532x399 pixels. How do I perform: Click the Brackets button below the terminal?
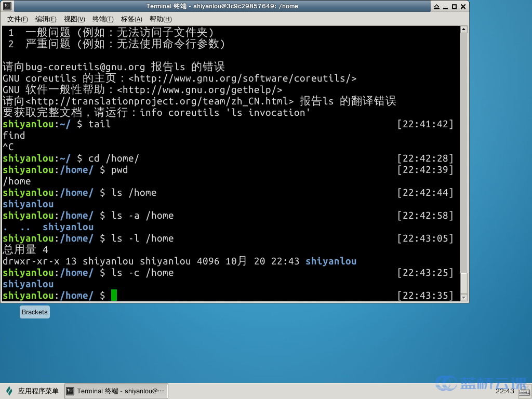coord(34,312)
